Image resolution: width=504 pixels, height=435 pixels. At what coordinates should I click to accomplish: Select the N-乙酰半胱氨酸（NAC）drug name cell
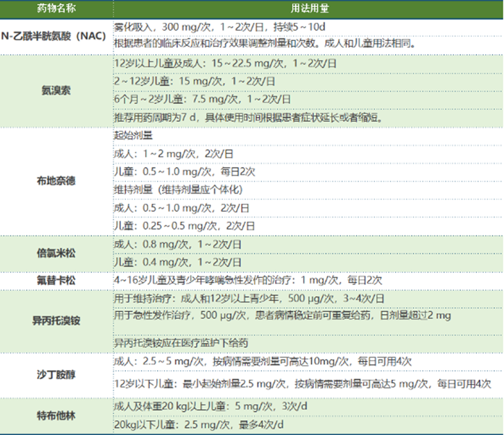tap(55, 37)
